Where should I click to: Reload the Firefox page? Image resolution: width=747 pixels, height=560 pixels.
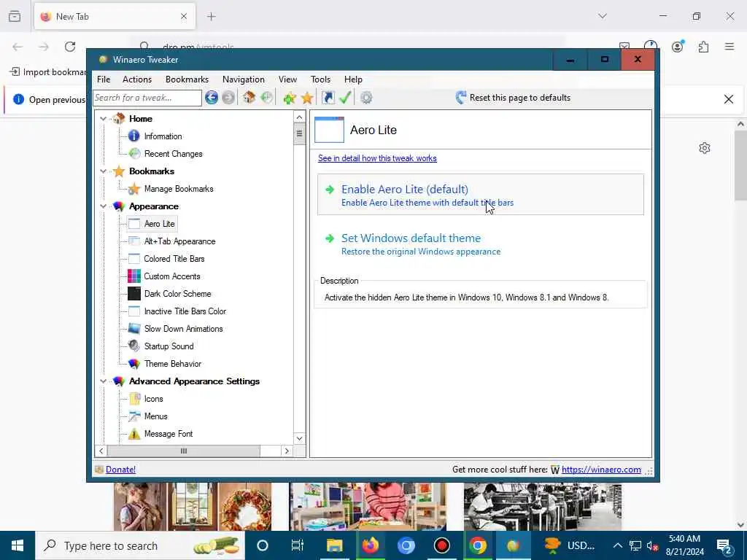[70, 47]
